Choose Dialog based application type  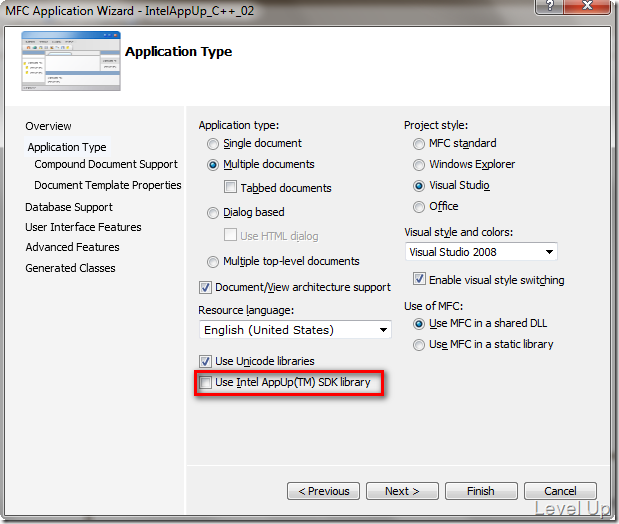click(x=213, y=213)
